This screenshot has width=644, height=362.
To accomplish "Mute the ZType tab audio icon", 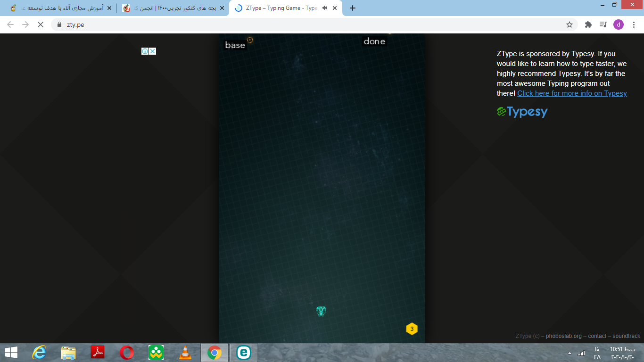I will 325,8.
